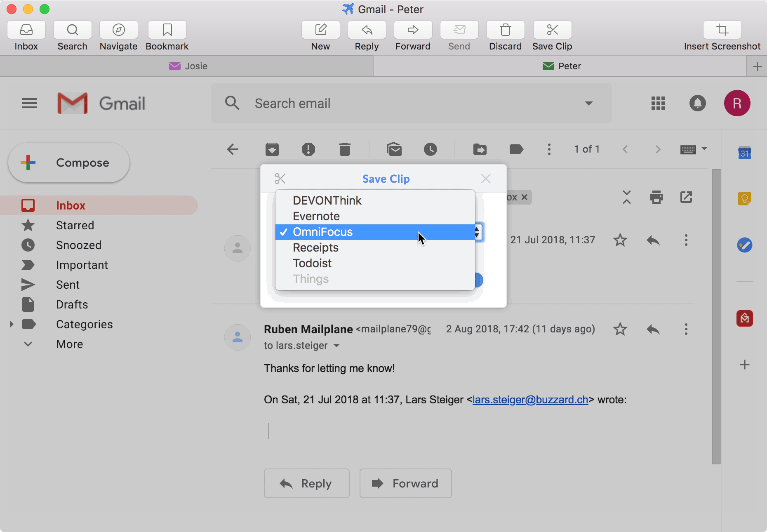Click the Forward toolbar icon
Image resolution: width=767 pixels, height=532 pixels.
[413, 30]
